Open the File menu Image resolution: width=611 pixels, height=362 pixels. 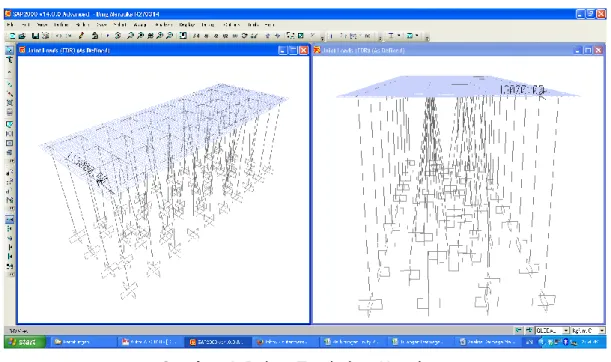pyautogui.click(x=10, y=25)
